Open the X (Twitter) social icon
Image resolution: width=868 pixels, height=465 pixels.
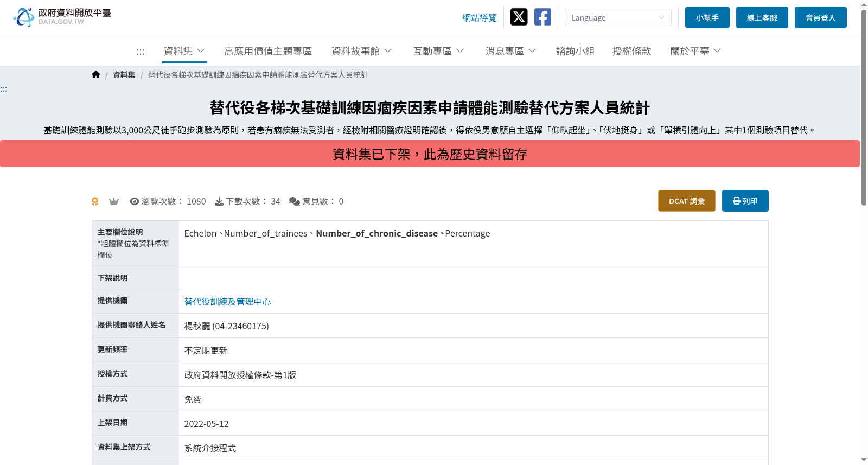(519, 17)
